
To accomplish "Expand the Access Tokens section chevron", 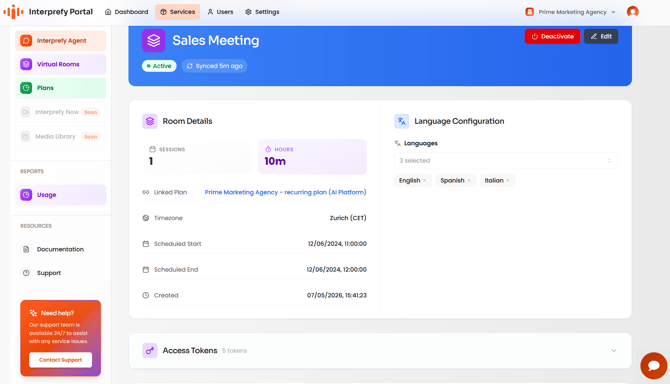I will [x=614, y=351].
